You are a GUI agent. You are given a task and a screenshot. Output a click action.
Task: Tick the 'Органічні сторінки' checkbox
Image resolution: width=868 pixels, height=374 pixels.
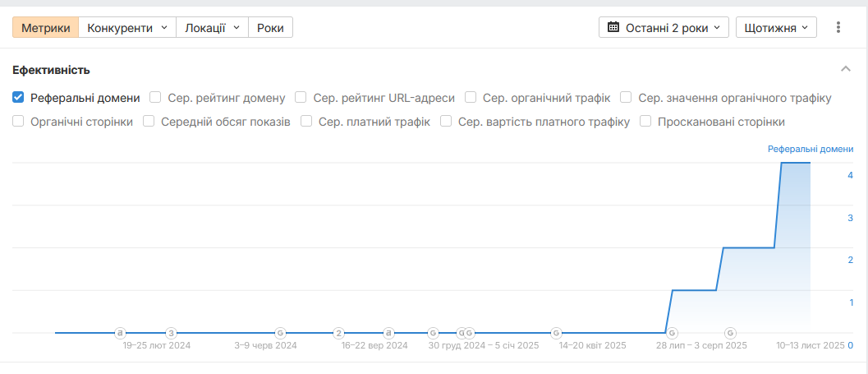click(x=18, y=122)
